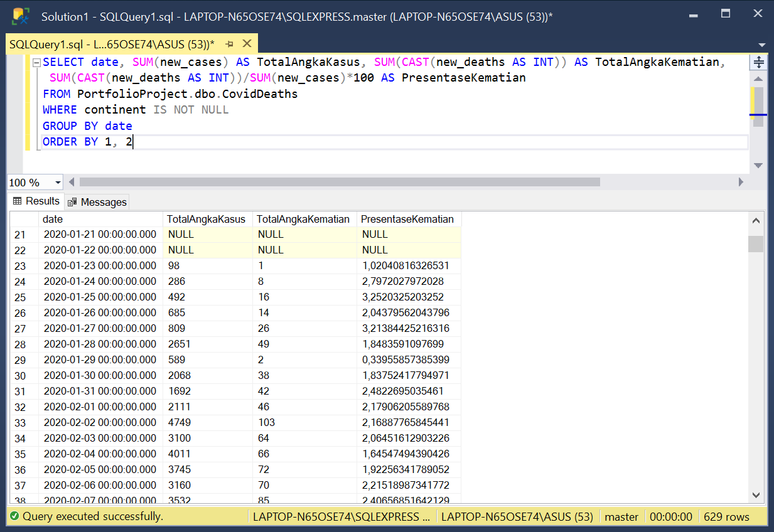Click editor vertical scrollbar up arrow
This screenshot has width=774, height=532.
click(758, 79)
